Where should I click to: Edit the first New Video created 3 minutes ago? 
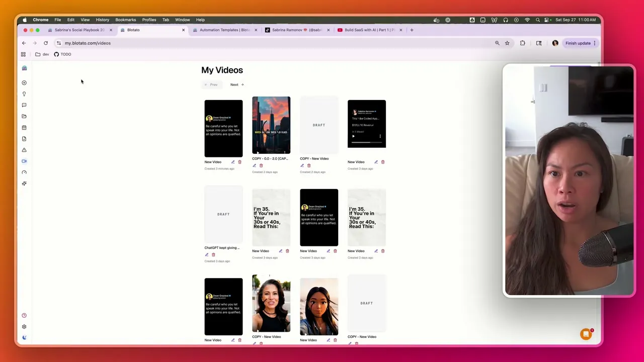coord(233,162)
